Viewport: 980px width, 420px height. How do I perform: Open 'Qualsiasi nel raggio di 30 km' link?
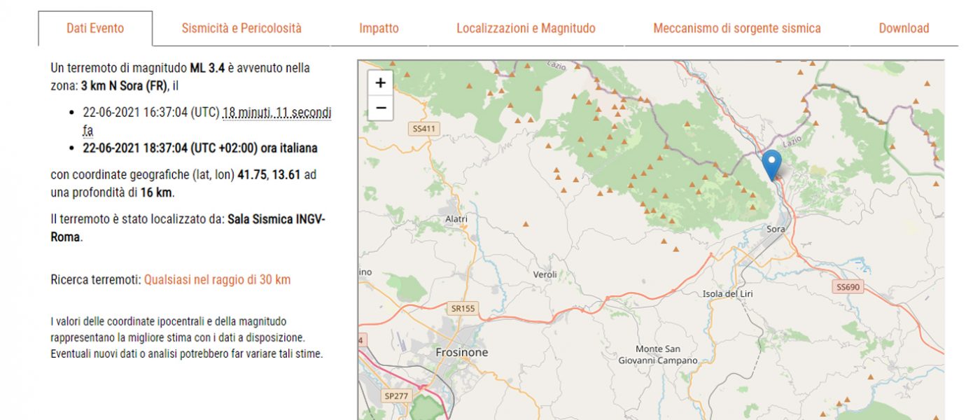[x=217, y=280]
